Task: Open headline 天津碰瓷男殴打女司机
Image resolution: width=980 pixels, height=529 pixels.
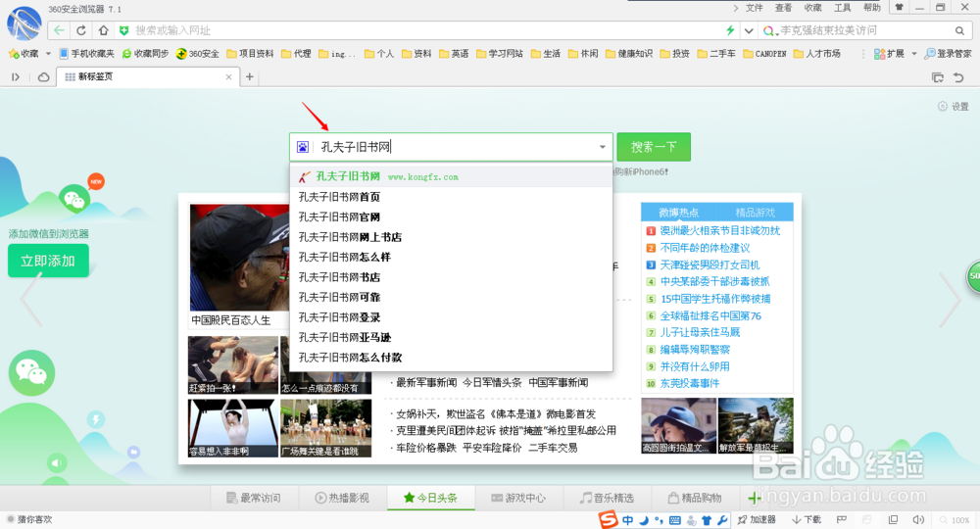Action: click(710, 264)
